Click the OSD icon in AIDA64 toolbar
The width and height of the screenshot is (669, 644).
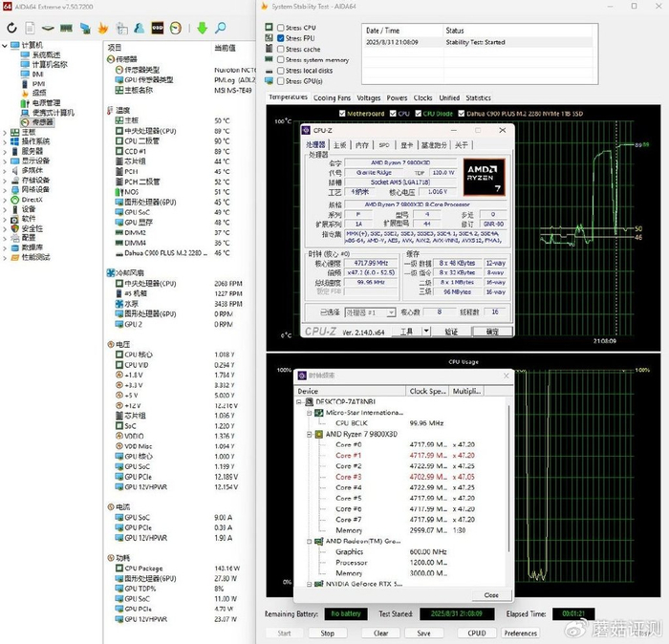[x=157, y=29]
